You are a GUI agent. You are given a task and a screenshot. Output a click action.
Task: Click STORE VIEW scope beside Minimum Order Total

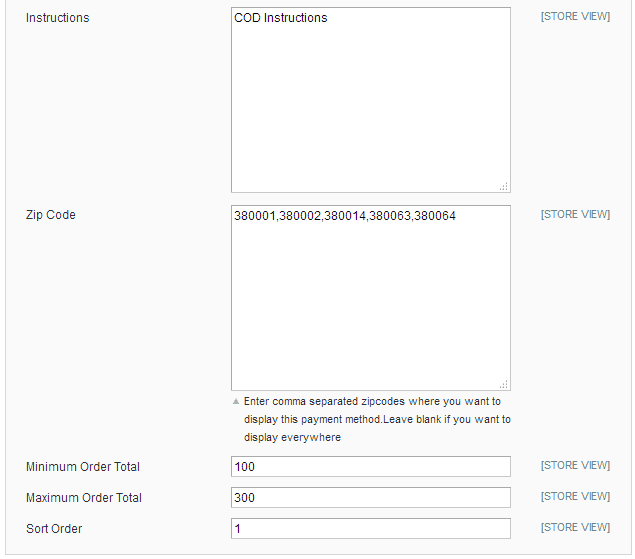click(x=575, y=465)
